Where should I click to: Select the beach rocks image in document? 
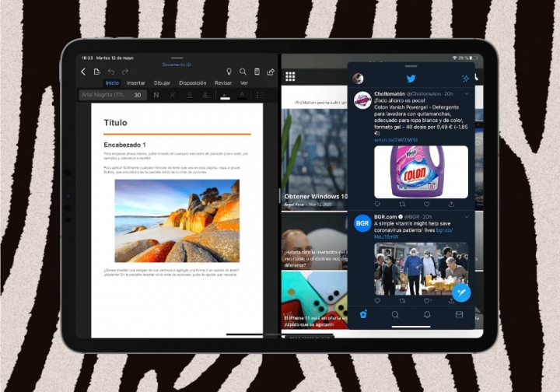[x=177, y=221]
